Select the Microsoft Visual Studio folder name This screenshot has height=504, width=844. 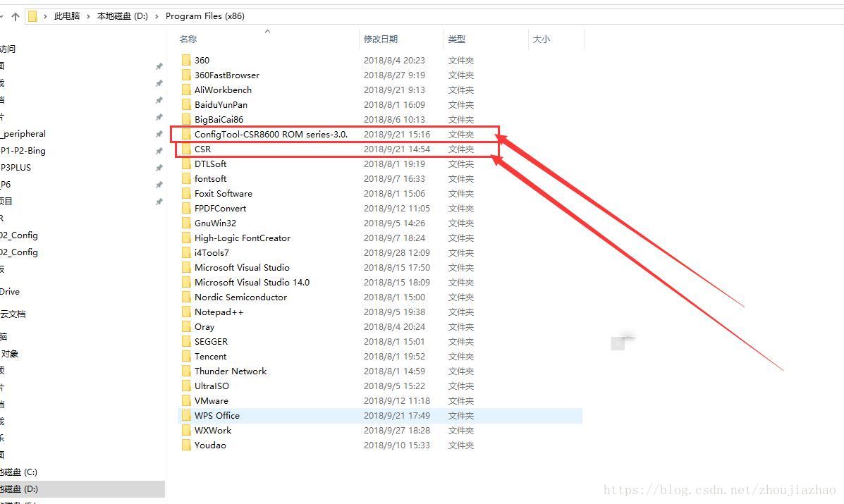[242, 267]
